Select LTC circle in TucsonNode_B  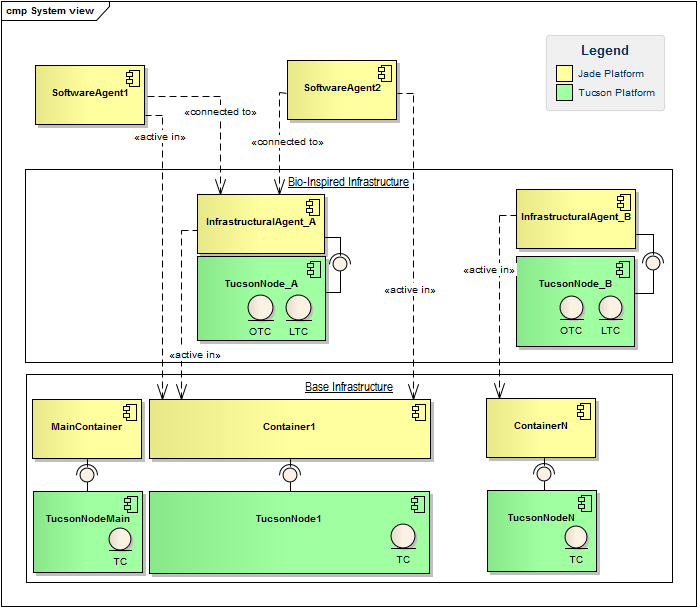click(x=610, y=307)
